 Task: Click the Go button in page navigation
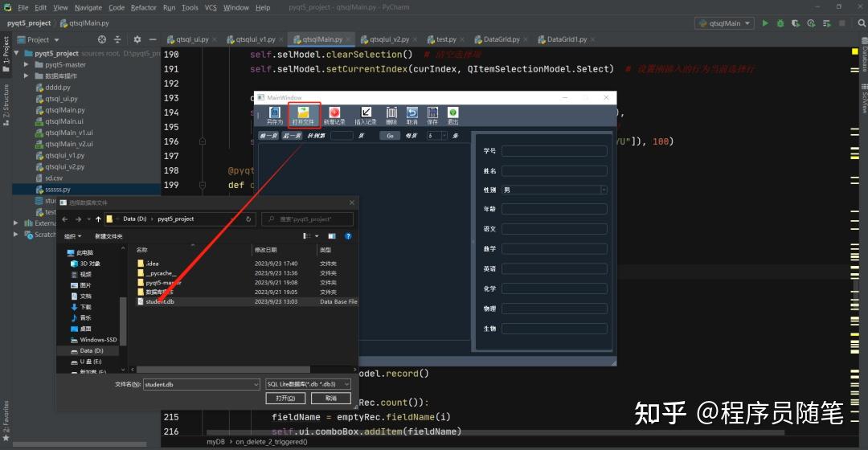click(x=391, y=136)
